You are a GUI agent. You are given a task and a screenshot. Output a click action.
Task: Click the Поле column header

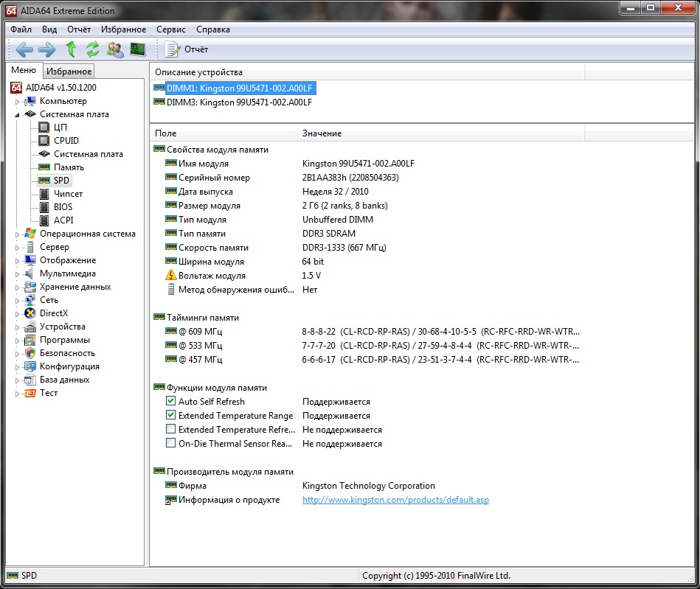pos(223,133)
